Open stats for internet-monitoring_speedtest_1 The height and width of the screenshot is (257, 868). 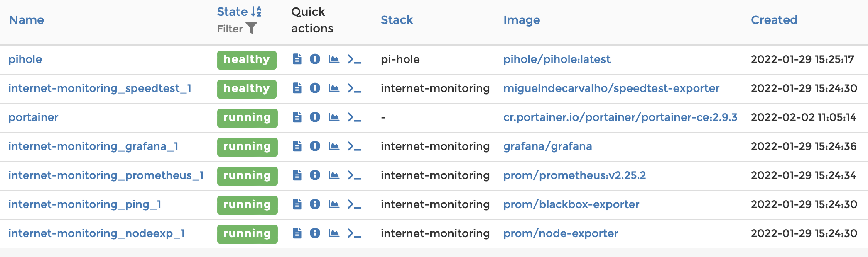tap(333, 88)
